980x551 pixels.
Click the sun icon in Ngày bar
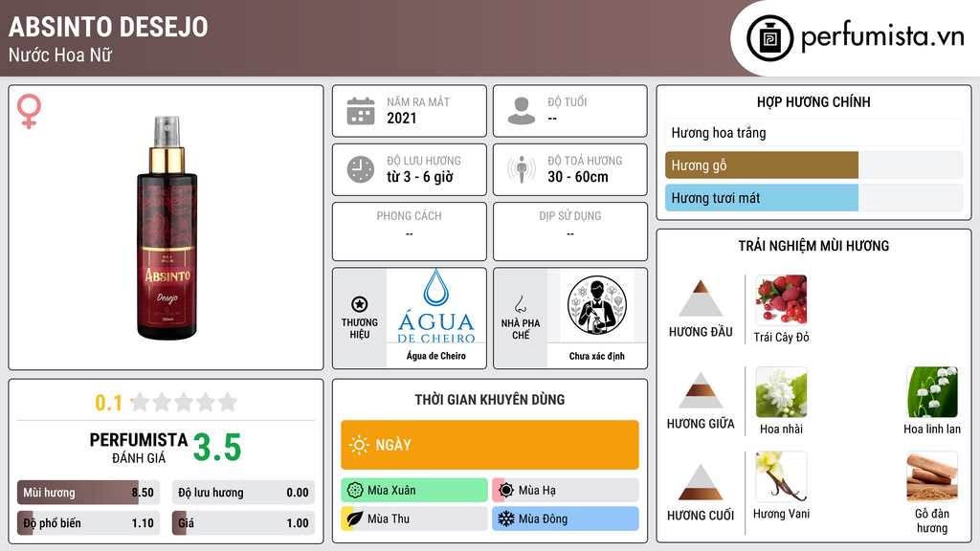360,445
